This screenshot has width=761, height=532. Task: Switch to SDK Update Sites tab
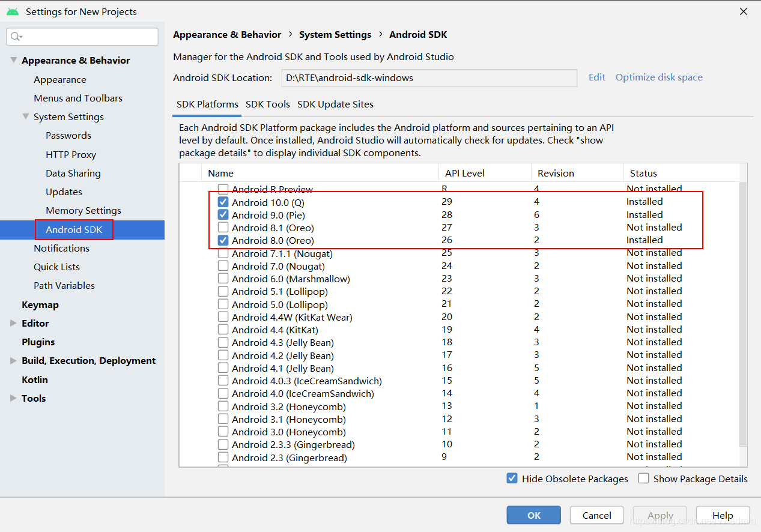click(x=335, y=104)
